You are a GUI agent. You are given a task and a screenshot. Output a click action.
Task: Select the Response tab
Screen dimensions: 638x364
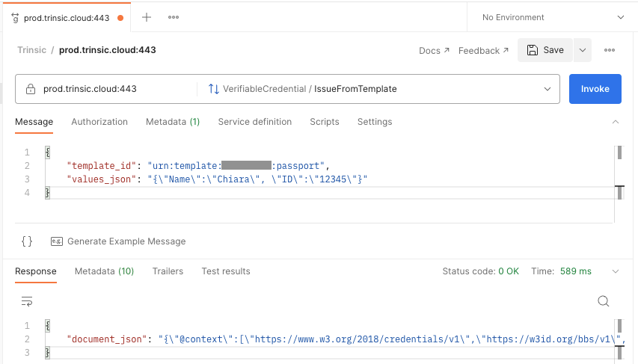(36, 271)
